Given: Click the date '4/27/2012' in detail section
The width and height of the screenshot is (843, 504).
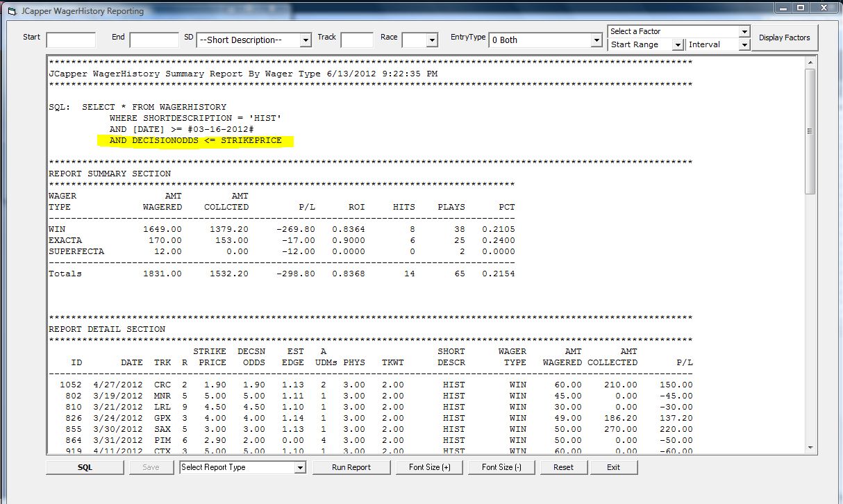Looking at the screenshot, I should tap(118, 385).
